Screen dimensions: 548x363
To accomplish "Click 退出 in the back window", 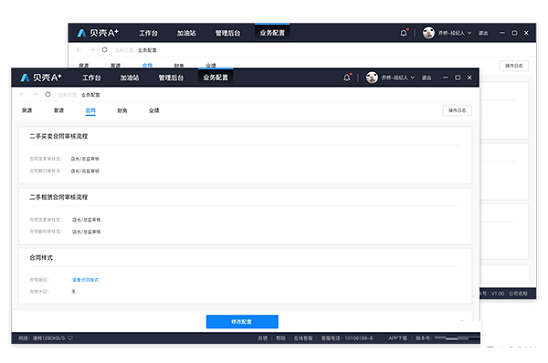I will coord(483,33).
